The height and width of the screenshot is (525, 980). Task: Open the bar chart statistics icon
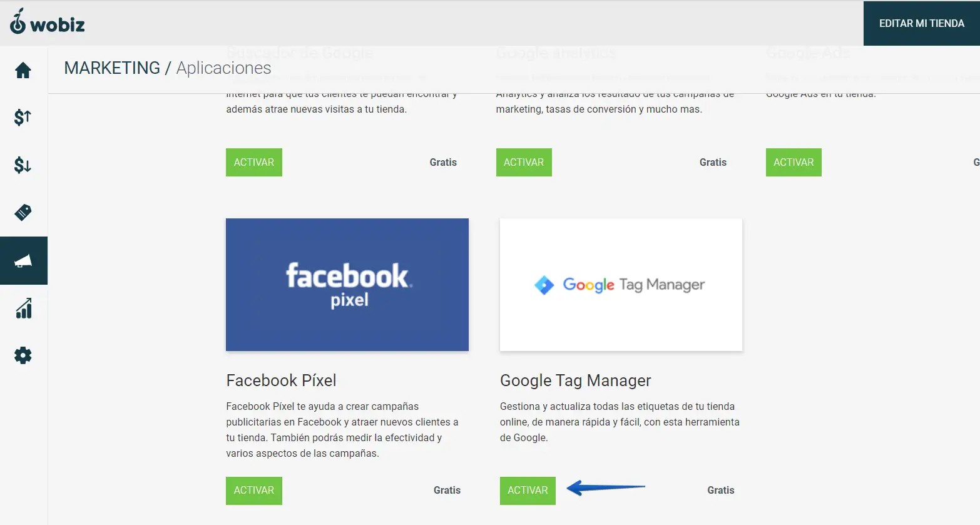pyautogui.click(x=23, y=308)
